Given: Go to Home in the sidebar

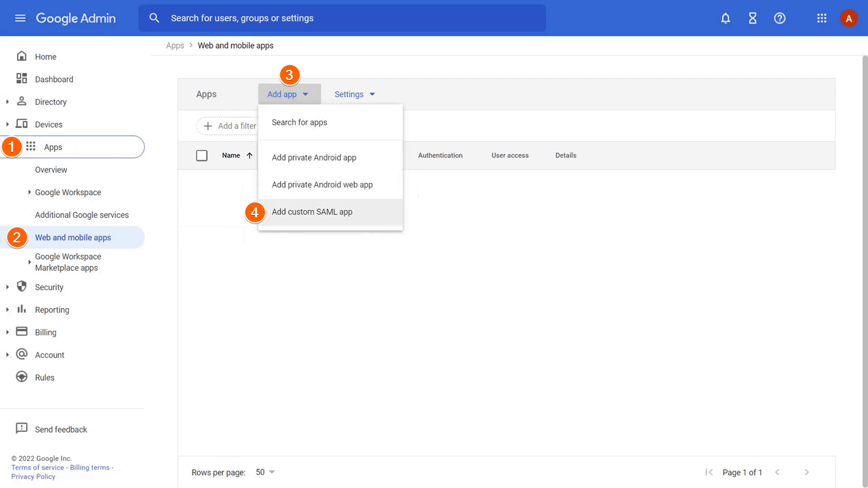Looking at the screenshot, I should (x=45, y=57).
